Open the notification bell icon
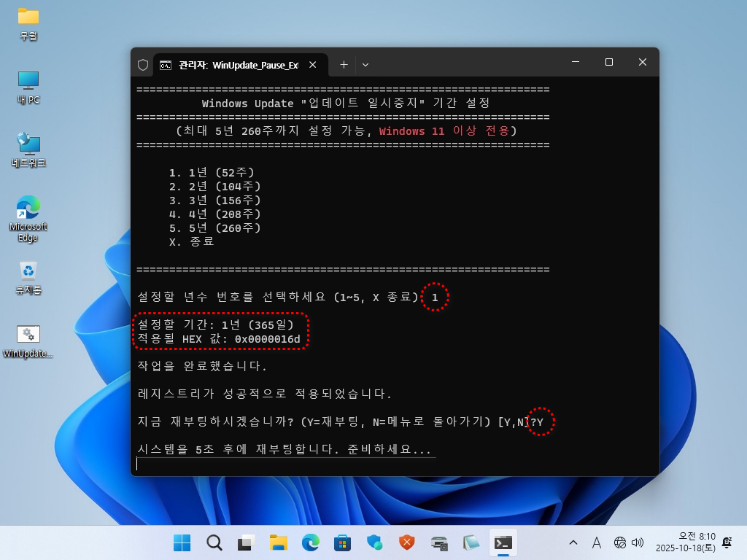Screen dimensions: 747x560 727,542
